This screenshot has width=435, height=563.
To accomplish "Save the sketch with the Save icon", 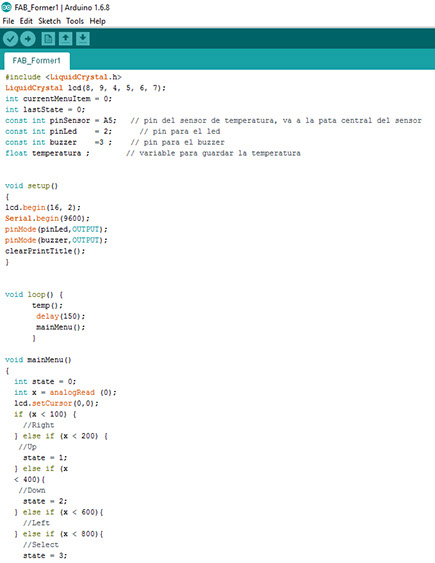I will 83,38.
